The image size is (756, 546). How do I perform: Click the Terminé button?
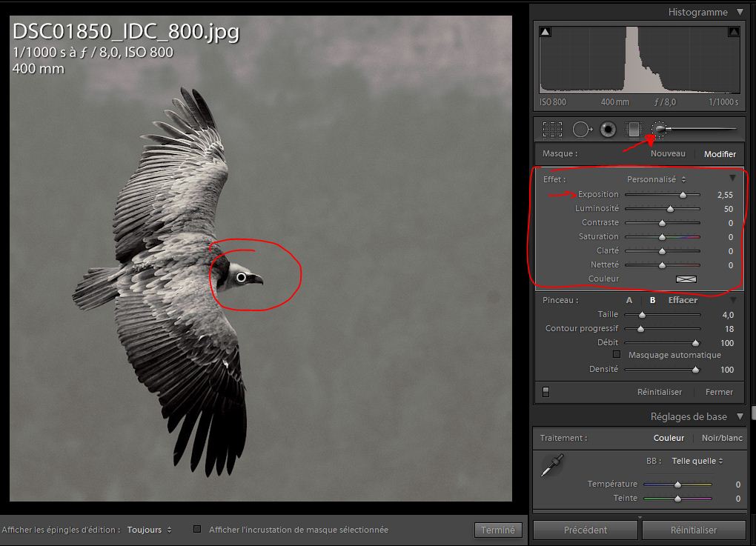point(498,530)
